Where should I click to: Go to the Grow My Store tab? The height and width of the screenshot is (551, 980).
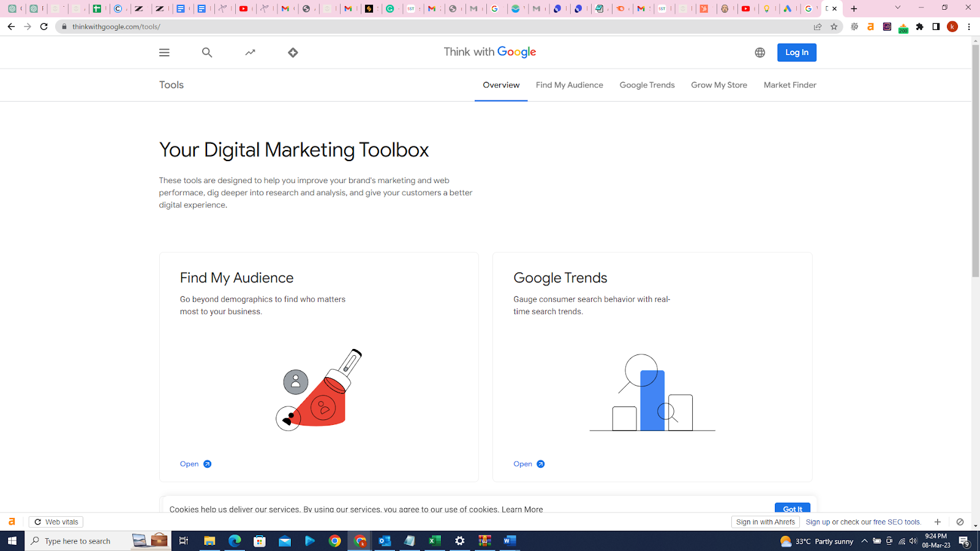click(x=718, y=85)
